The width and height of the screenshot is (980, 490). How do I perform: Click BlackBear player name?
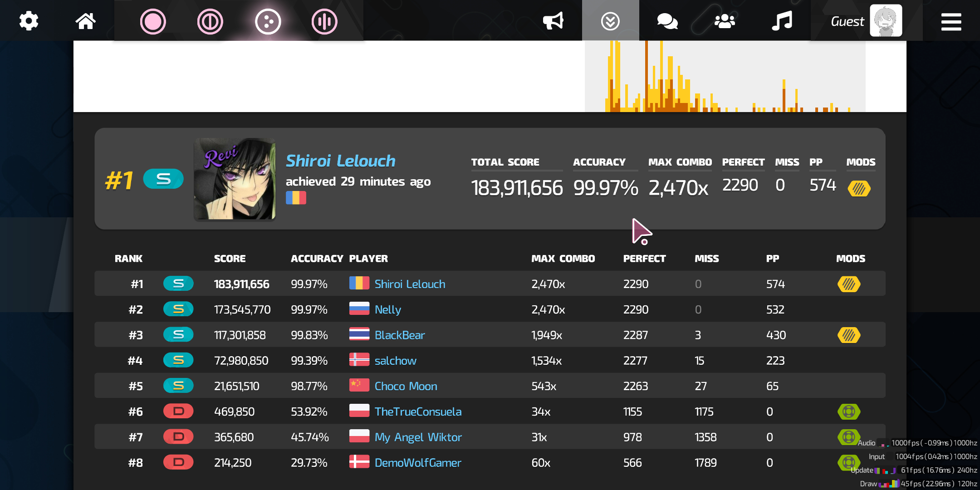coord(400,335)
